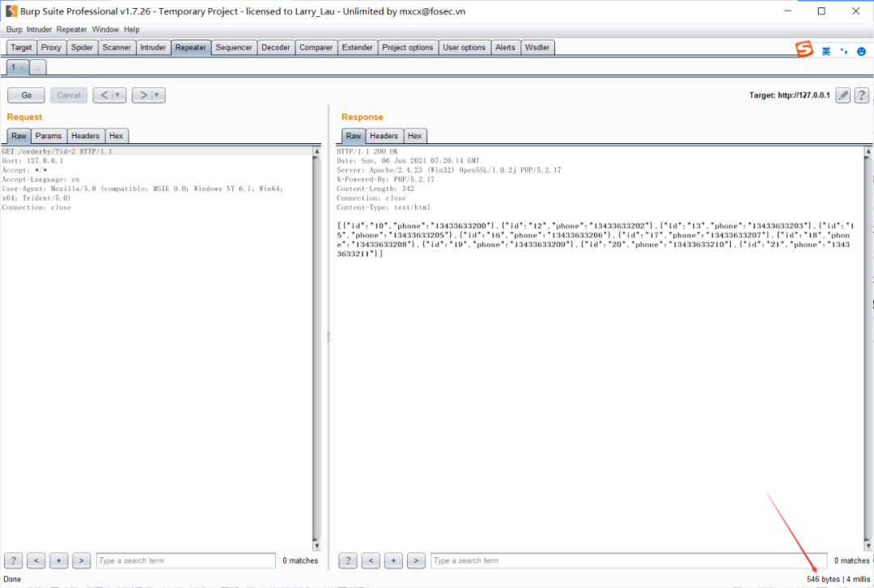Go back to previous request in history
Image resolution: width=874 pixels, height=588 pixels.
tap(103, 95)
